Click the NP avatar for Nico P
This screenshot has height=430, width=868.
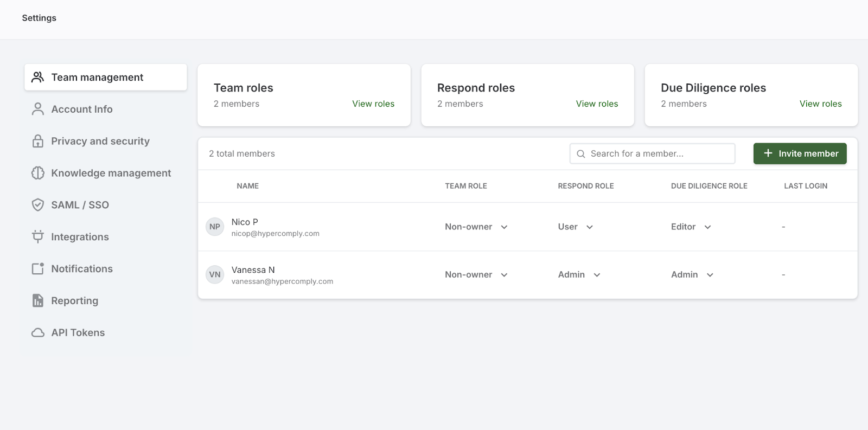pos(215,227)
